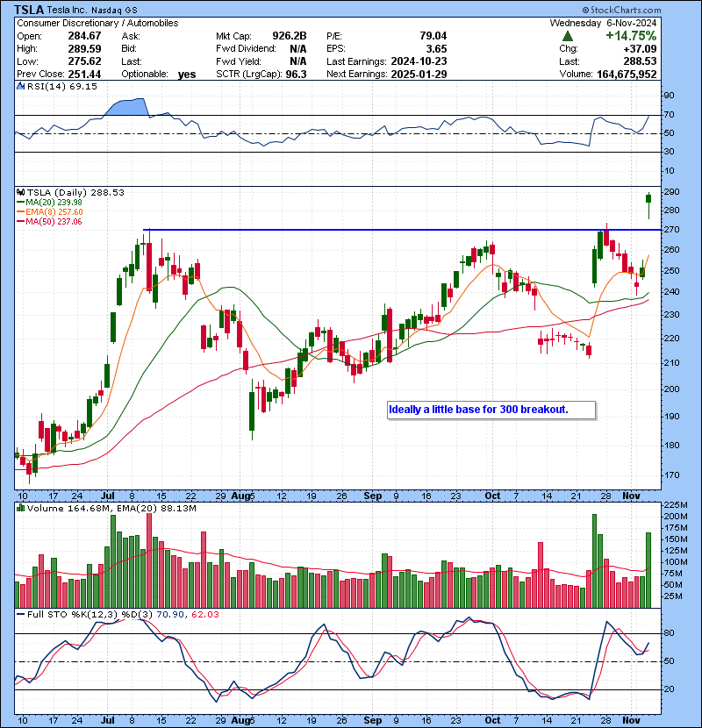
Task: Click the Prev Close value 251.44
Action: point(84,75)
